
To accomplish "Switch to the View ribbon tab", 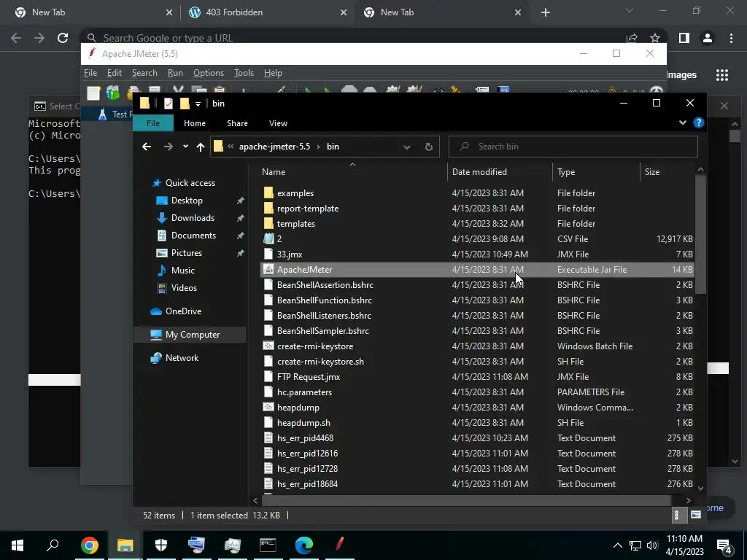I will (x=278, y=123).
